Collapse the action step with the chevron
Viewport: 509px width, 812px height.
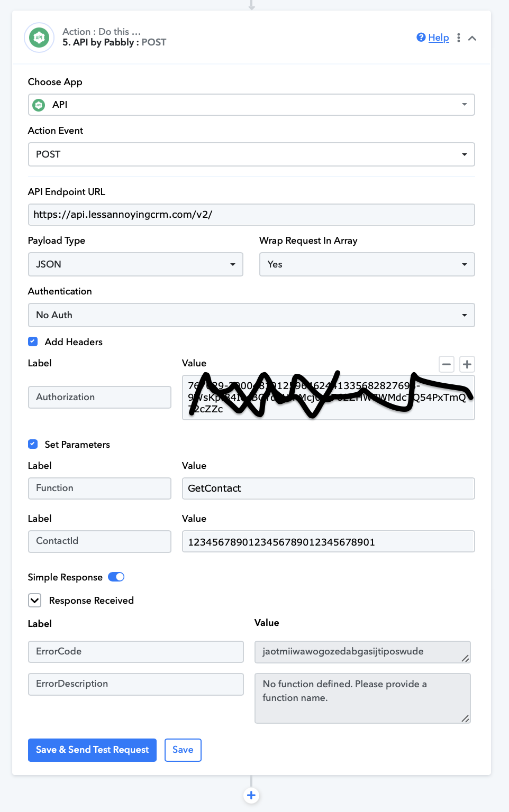[x=472, y=38]
